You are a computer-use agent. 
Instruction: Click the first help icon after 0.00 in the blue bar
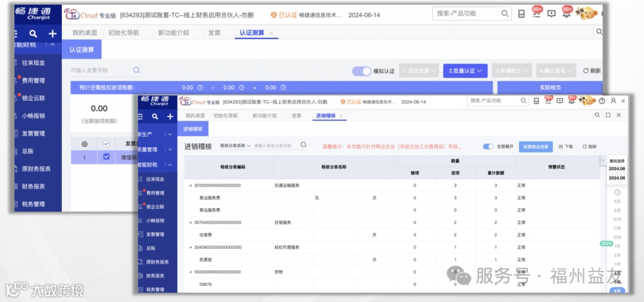pos(200,88)
